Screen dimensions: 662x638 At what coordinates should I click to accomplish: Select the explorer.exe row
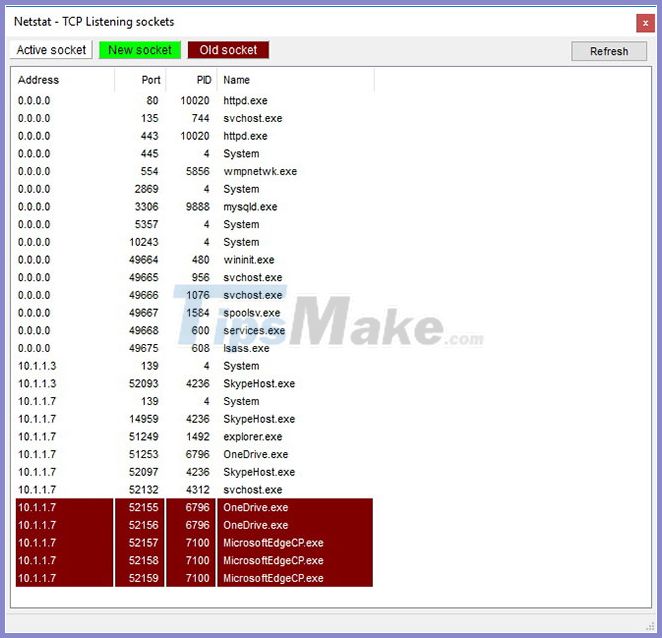click(x=194, y=437)
